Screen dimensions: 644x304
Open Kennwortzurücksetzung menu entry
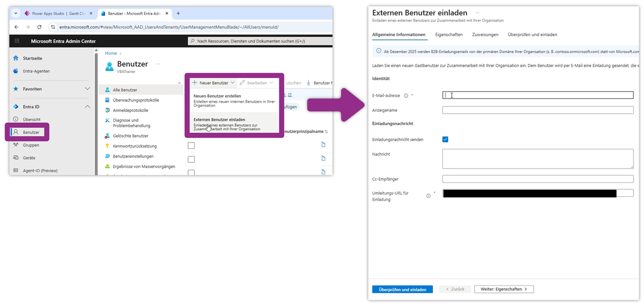(x=135, y=146)
